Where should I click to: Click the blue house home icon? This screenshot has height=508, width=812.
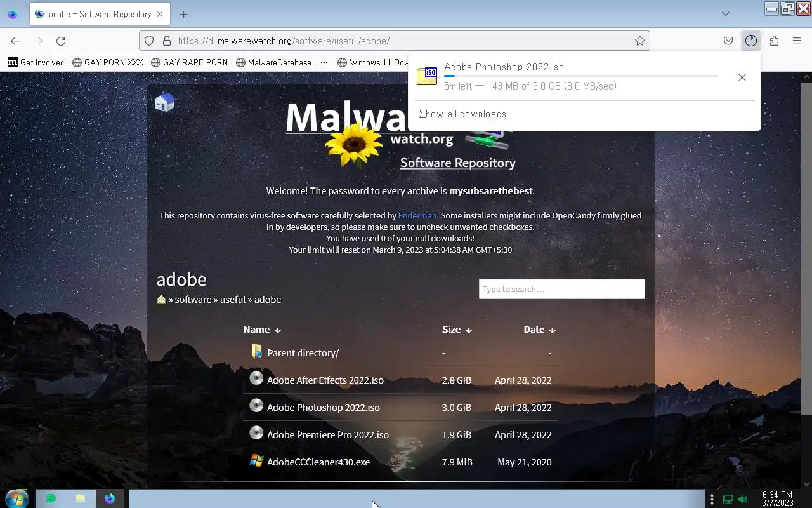pyautogui.click(x=164, y=102)
